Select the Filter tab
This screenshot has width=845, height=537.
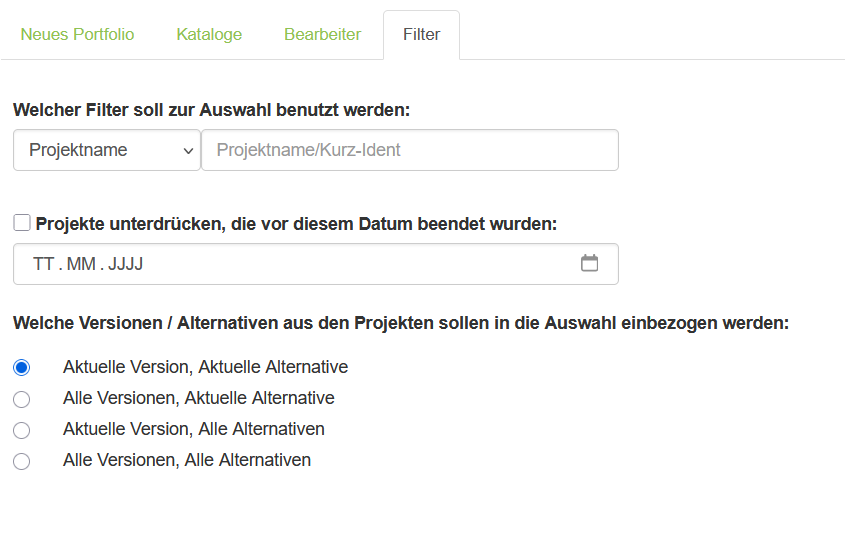pyautogui.click(x=421, y=34)
